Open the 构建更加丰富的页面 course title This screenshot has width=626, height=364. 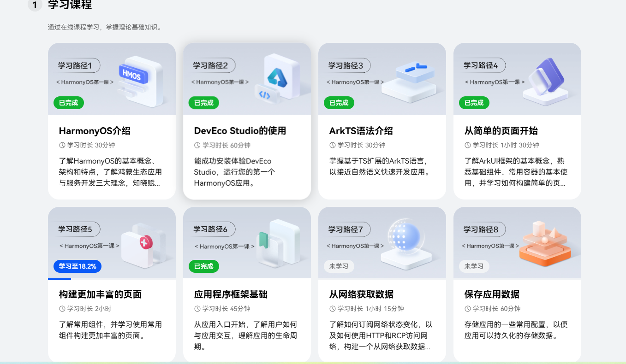click(100, 294)
